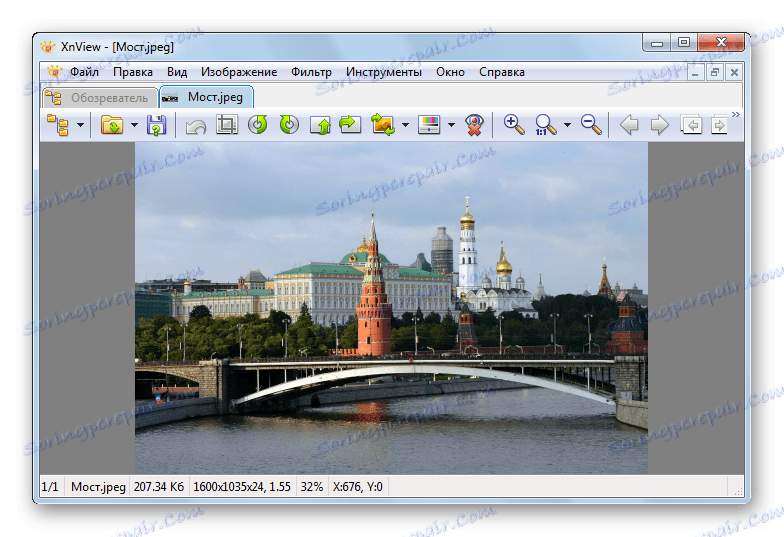Image resolution: width=784 pixels, height=537 pixels.
Task: Zoom in with the plus magnifier
Action: [514, 124]
